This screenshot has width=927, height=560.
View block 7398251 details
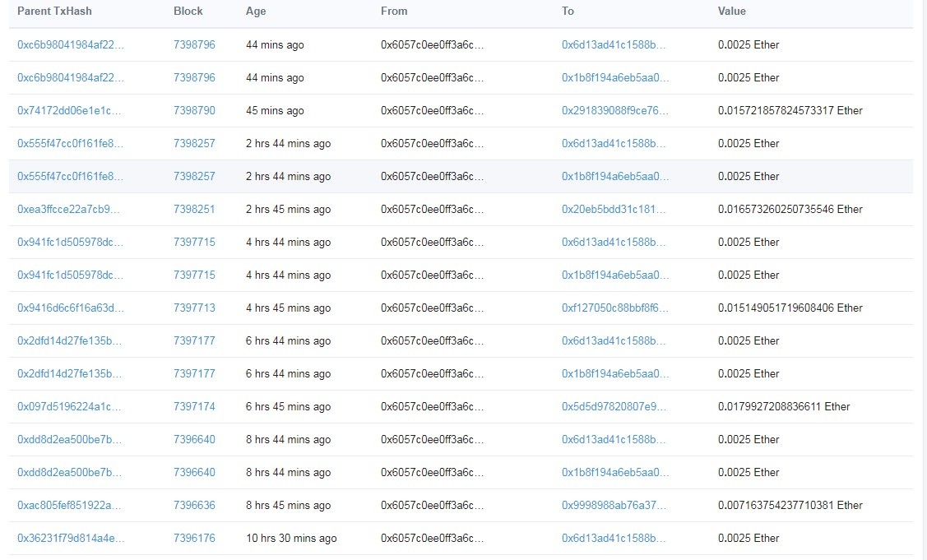(194, 210)
